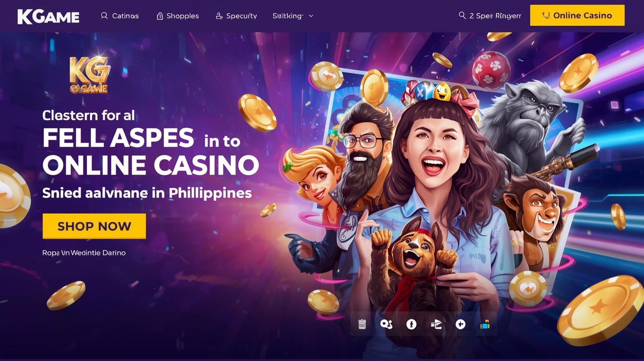Open the Facebook icon link
The height and width of the screenshot is (361, 644).
pos(411,324)
